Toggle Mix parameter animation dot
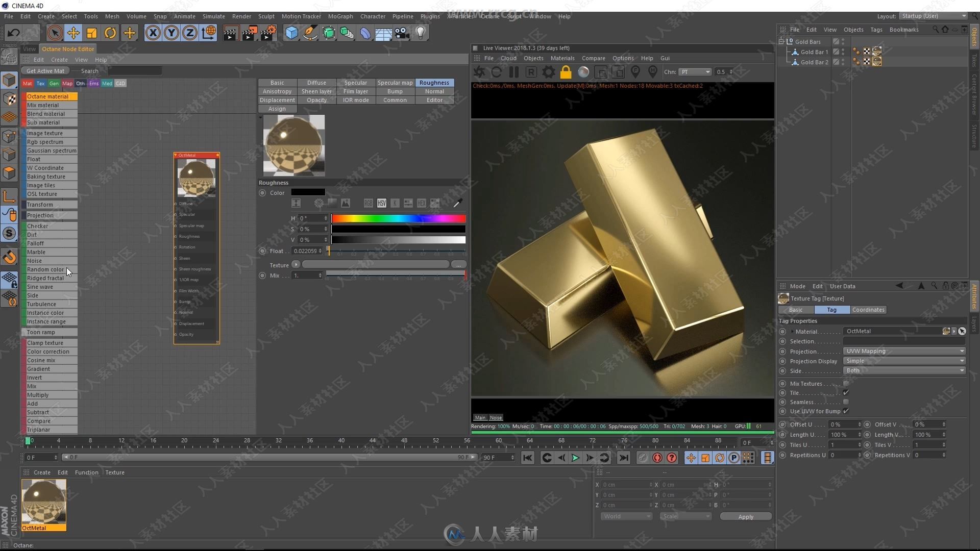Screen dimensions: 980x551 tap(262, 275)
